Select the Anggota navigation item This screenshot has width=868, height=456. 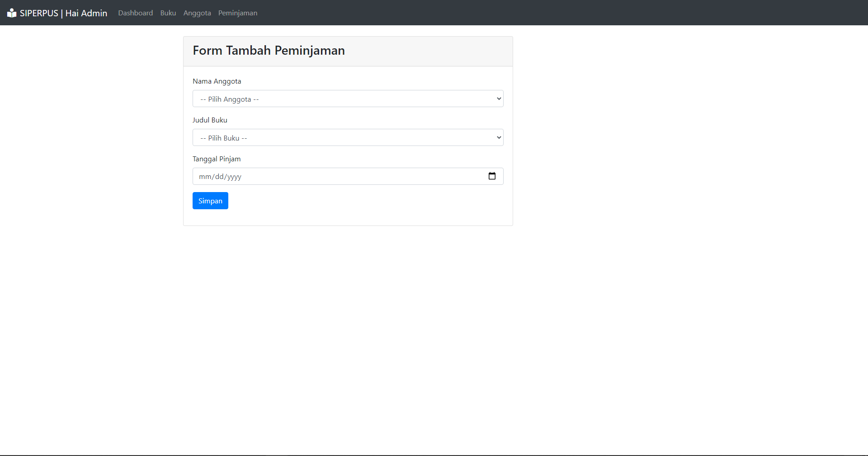197,13
